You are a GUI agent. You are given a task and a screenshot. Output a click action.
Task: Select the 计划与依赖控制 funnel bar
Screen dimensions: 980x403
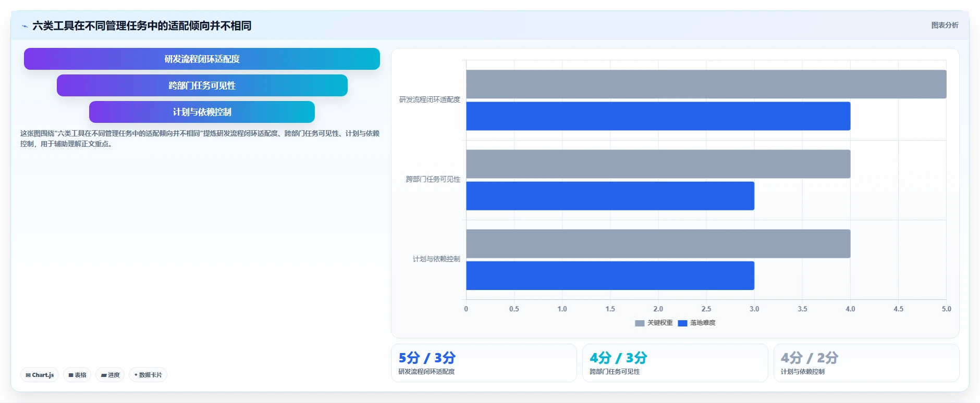point(202,112)
